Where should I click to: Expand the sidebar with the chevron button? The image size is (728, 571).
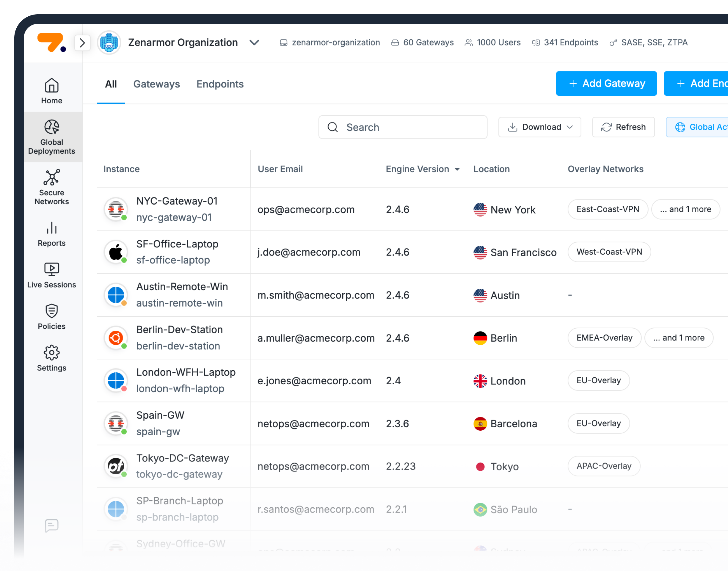tap(82, 43)
